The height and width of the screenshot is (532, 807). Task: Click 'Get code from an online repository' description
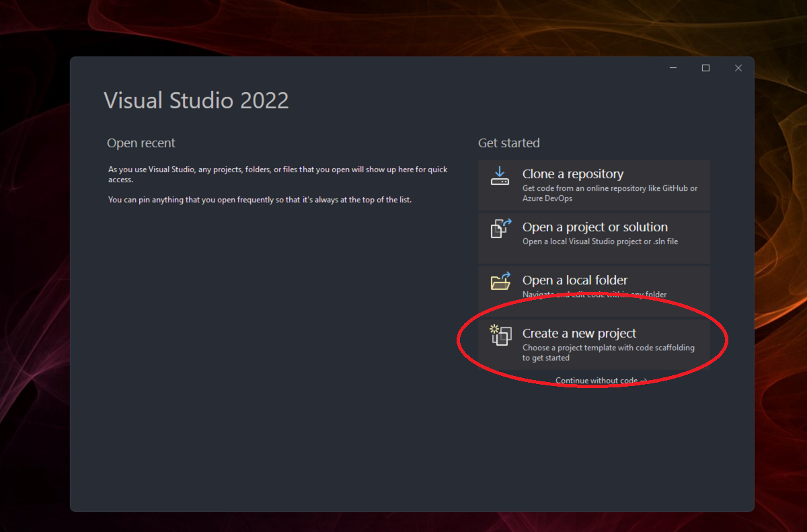[x=610, y=193]
